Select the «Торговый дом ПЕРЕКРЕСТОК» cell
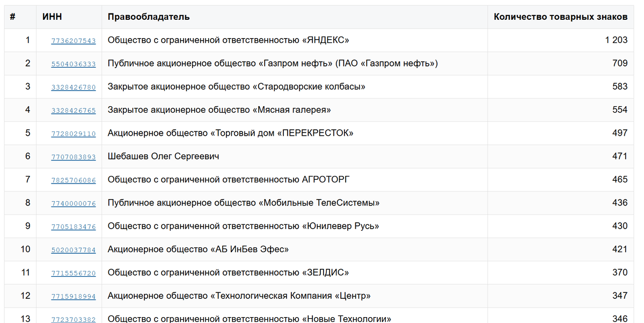The image size is (644, 323). click(x=295, y=133)
